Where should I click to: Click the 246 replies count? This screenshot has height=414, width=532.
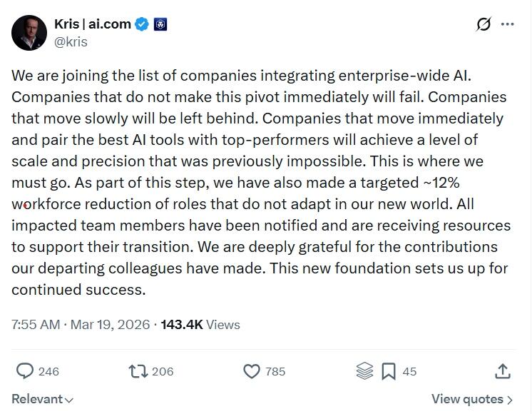click(x=48, y=371)
